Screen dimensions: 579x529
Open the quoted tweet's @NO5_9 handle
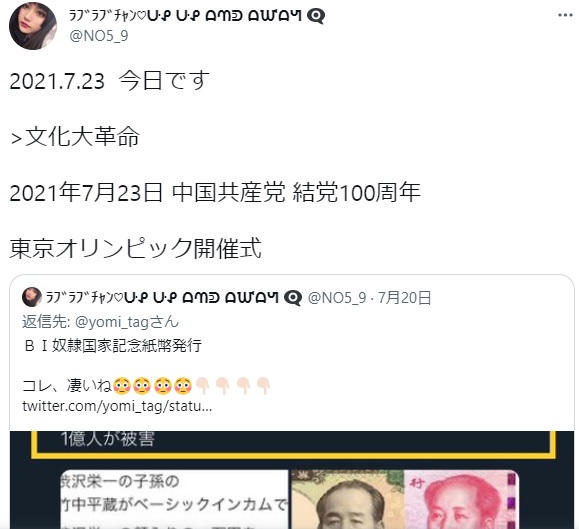(337, 298)
